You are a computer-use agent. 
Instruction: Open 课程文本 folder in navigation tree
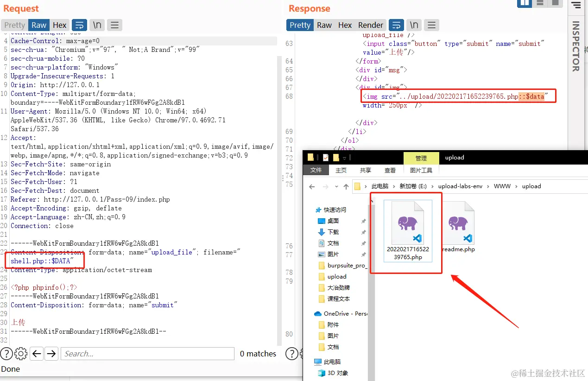334,299
